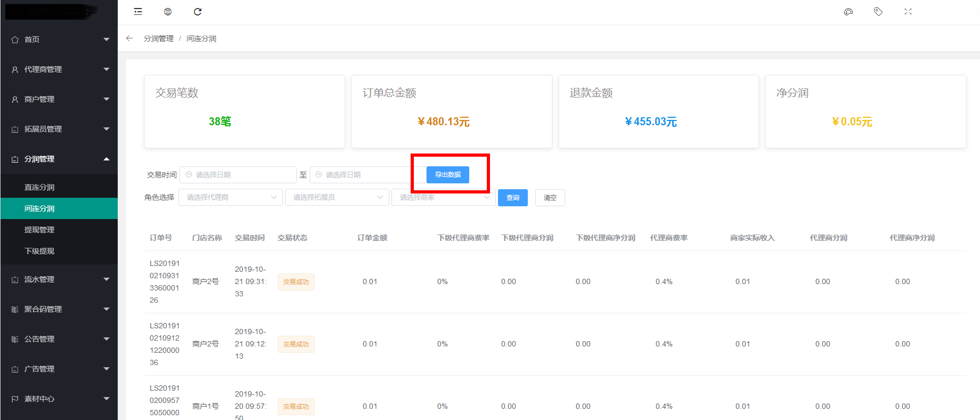Collapse the sidebar with the menu fold icon

click(x=138, y=12)
